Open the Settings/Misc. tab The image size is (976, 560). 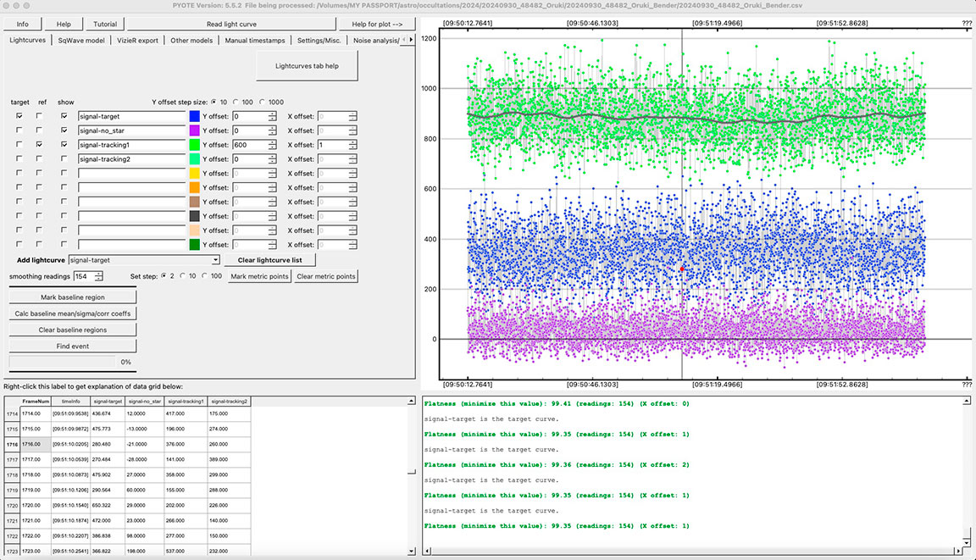[319, 41]
